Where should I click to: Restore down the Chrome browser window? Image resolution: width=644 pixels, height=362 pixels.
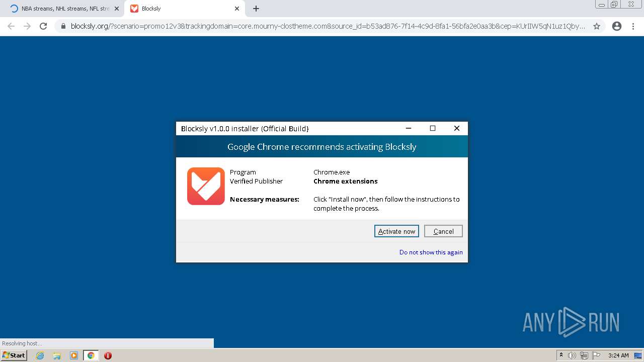(614, 5)
